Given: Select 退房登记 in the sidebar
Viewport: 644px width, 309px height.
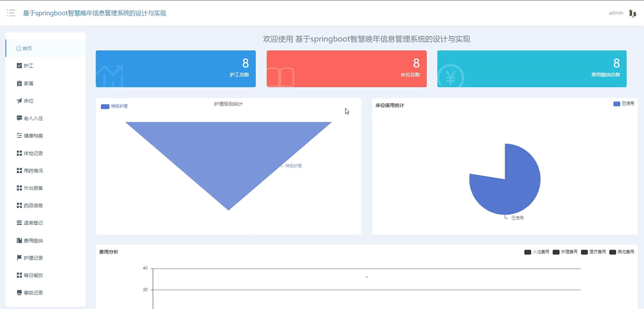Looking at the screenshot, I should (45, 223).
